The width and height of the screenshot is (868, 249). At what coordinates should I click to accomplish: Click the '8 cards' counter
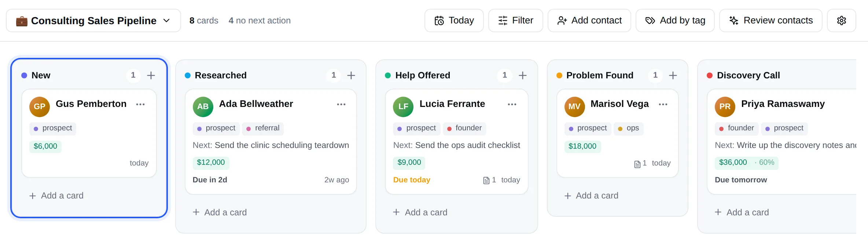(x=204, y=21)
